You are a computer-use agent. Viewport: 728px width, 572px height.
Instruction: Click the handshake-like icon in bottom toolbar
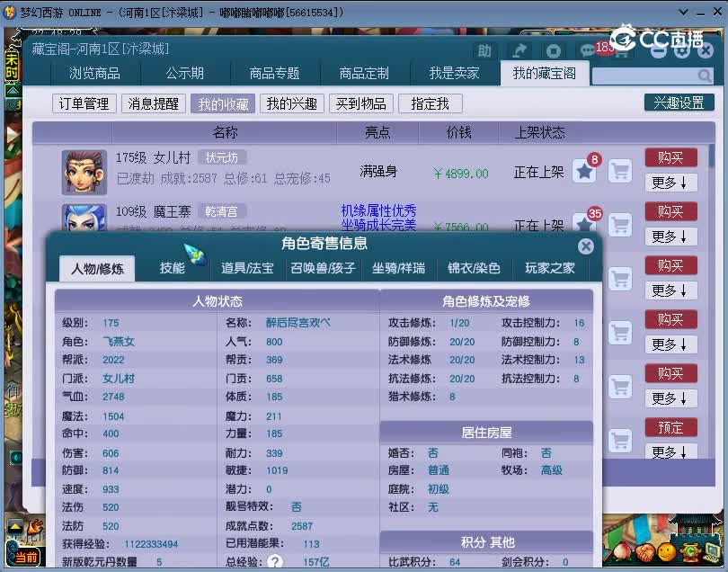click(644, 552)
